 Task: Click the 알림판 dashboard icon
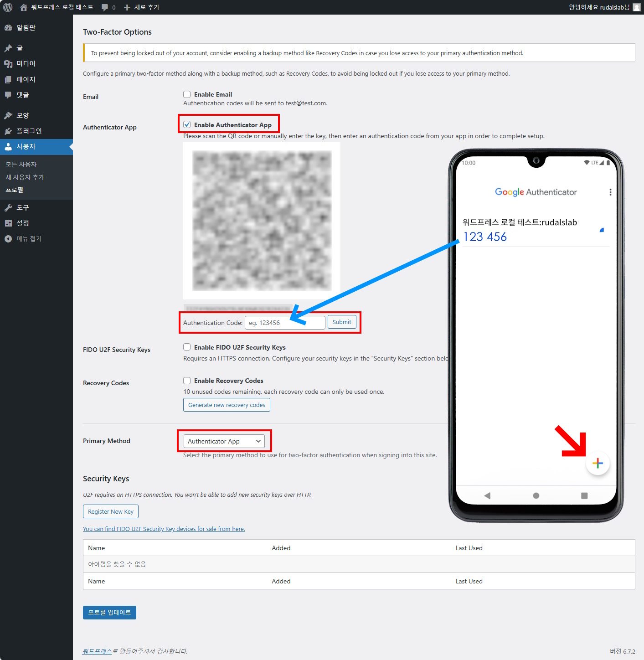(x=8, y=28)
